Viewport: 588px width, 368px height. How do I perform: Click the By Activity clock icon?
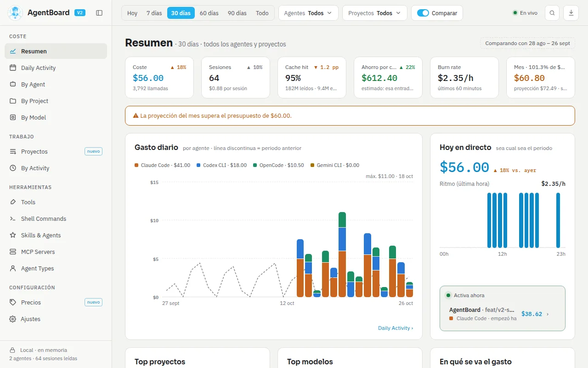pos(13,168)
